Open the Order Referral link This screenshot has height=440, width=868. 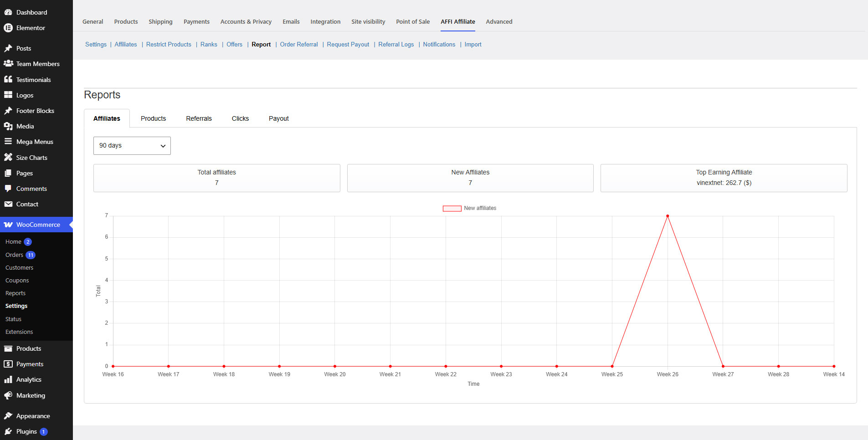pos(299,44)
